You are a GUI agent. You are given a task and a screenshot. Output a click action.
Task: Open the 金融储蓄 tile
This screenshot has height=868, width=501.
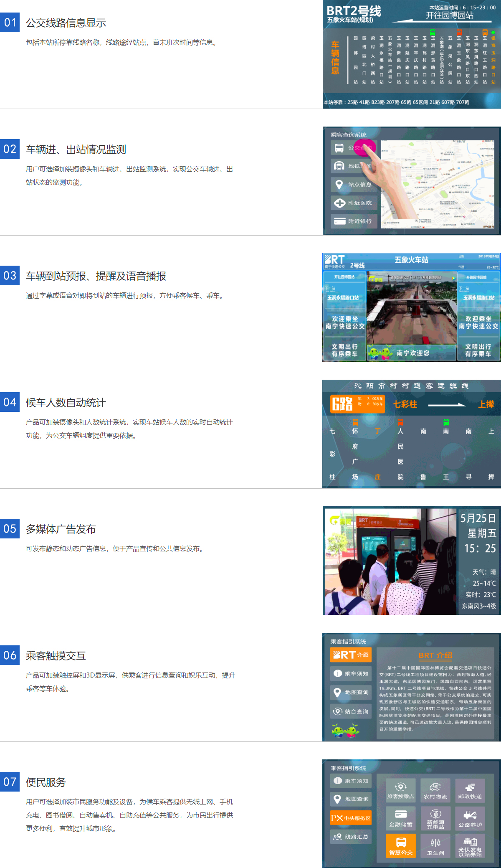click(401, 818)
